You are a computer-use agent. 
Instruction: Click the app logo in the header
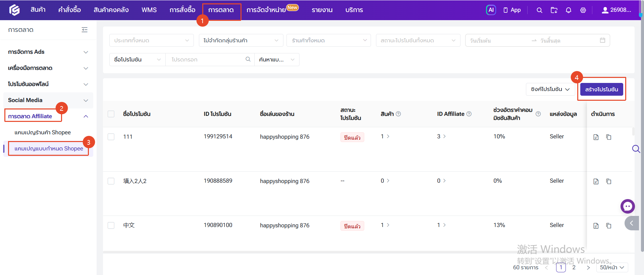click(14, 10)
